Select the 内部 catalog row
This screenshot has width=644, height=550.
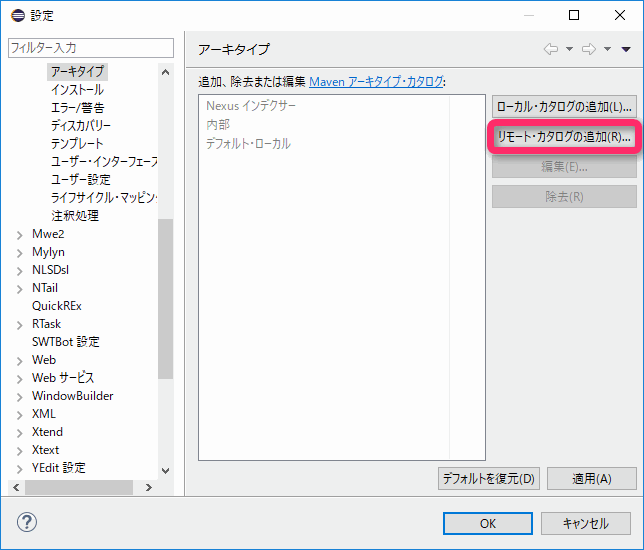[218, 125]
